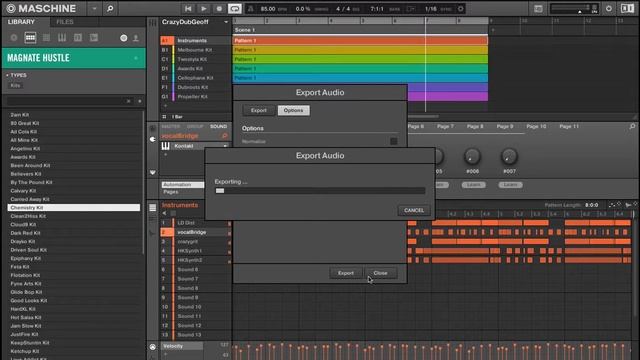
Task: Click the Close button in Export Audio dialog
Action: coord(380,273)
